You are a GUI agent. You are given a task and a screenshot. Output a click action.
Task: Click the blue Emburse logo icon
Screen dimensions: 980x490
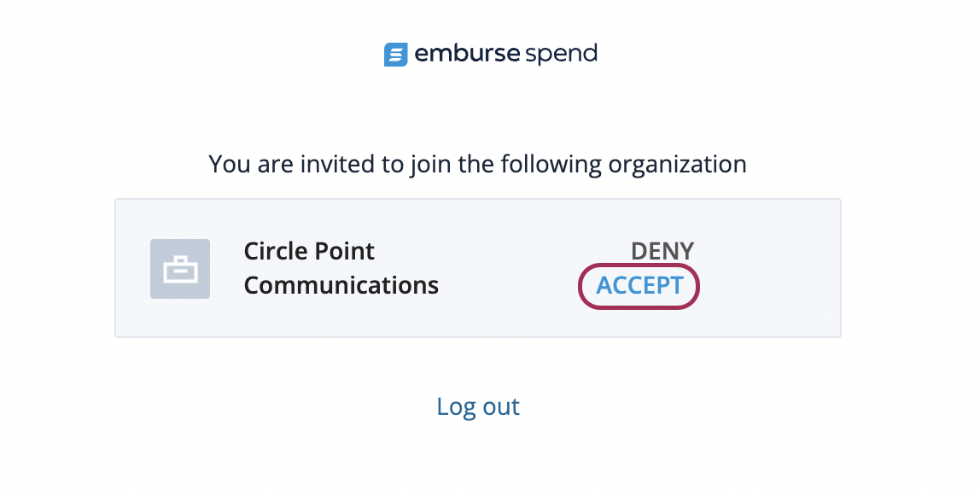[x=395, y=55]
